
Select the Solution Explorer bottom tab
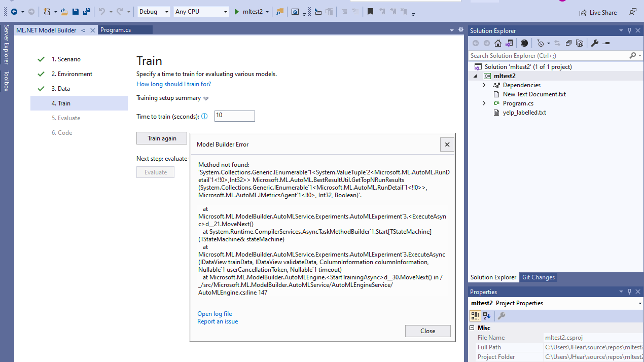pos(493,277)
